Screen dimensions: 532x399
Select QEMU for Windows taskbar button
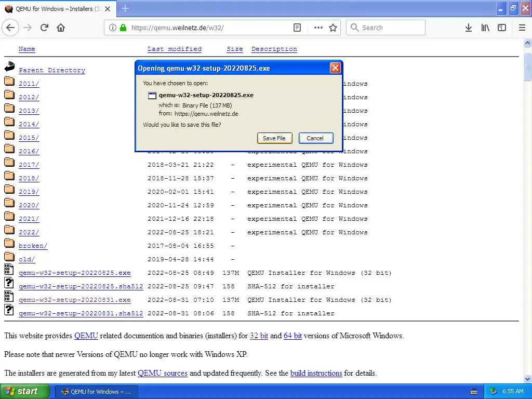click(x=96, y=392)
